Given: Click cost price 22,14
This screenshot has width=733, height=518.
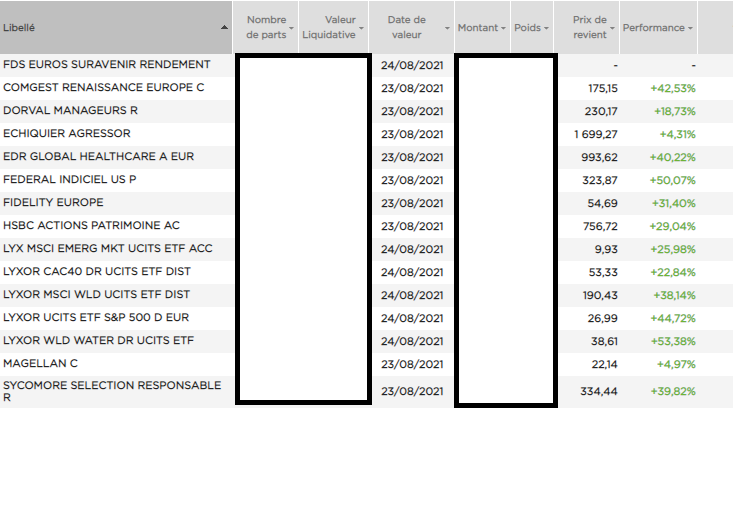Looking at the screenshot, I should (604, 364).
